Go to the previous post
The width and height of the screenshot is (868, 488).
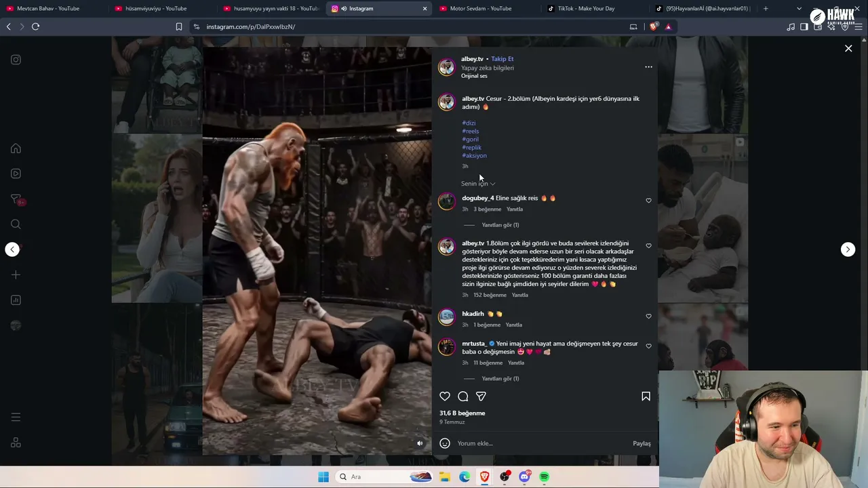pos(12,249)
